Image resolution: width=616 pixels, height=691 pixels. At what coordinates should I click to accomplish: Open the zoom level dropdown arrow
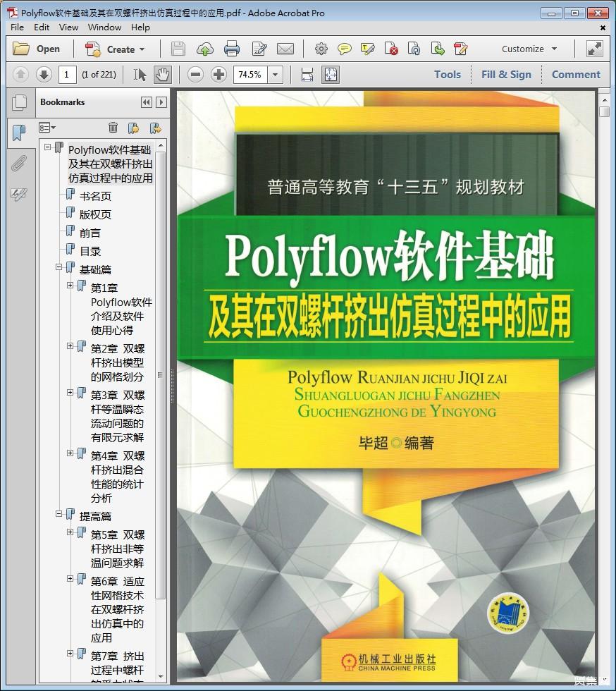click(x=276, y=75)
